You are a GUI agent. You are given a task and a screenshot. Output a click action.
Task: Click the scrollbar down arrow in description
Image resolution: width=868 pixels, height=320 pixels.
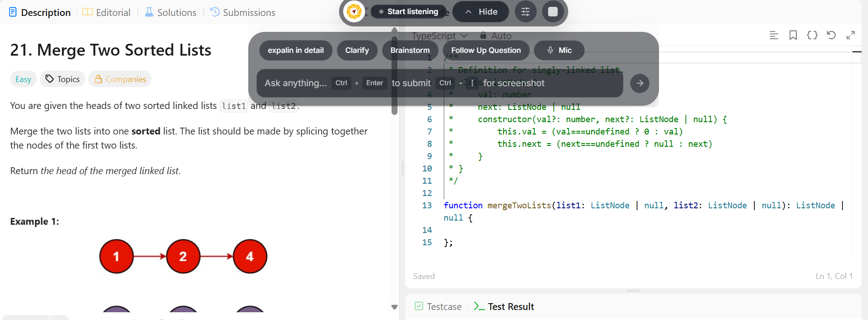pyautogui.click(x=394, y=307)
